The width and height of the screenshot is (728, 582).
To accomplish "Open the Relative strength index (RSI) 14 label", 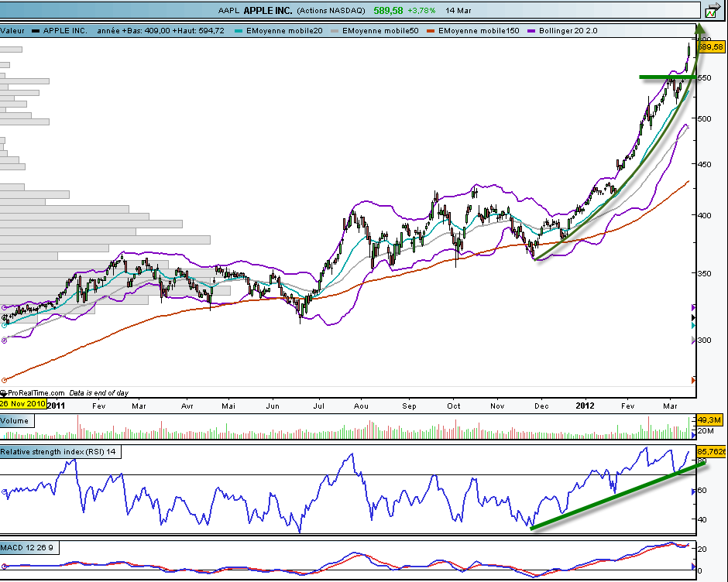I will [60, 452].
